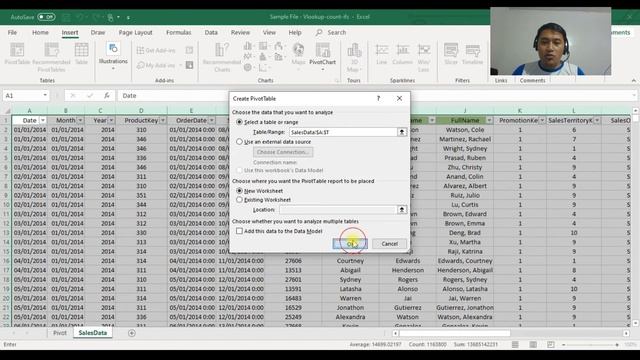
Task: Click the zoom slider in the status bar
Action: coord(591,344)
